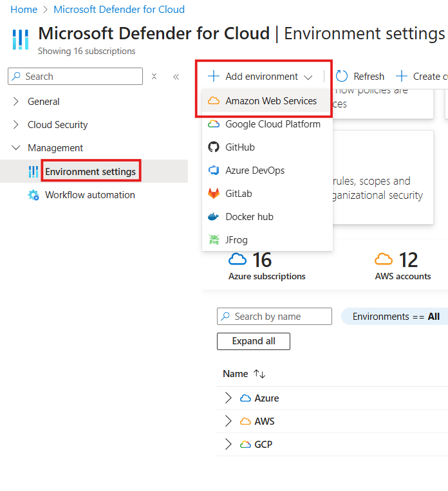The image size is (448, 491).
Task: Click the orange cloud icon beside 12 AWS accounts
Action: point(384,259)
